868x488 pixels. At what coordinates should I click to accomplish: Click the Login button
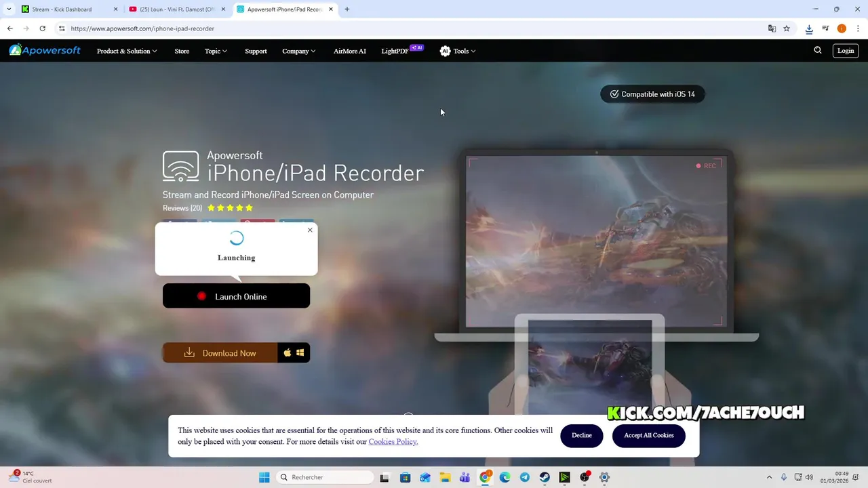pos(846,50)
